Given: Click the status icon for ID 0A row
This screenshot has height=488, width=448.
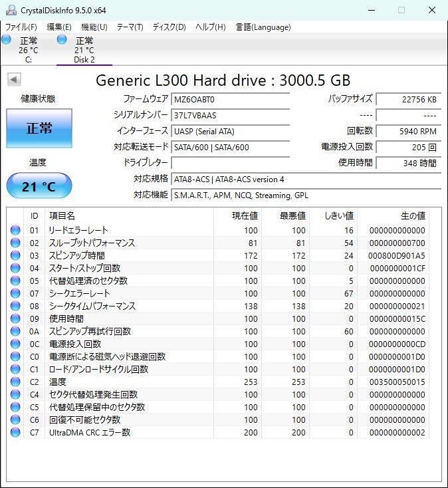Looking at the screenshot, I should pos(15,331).
